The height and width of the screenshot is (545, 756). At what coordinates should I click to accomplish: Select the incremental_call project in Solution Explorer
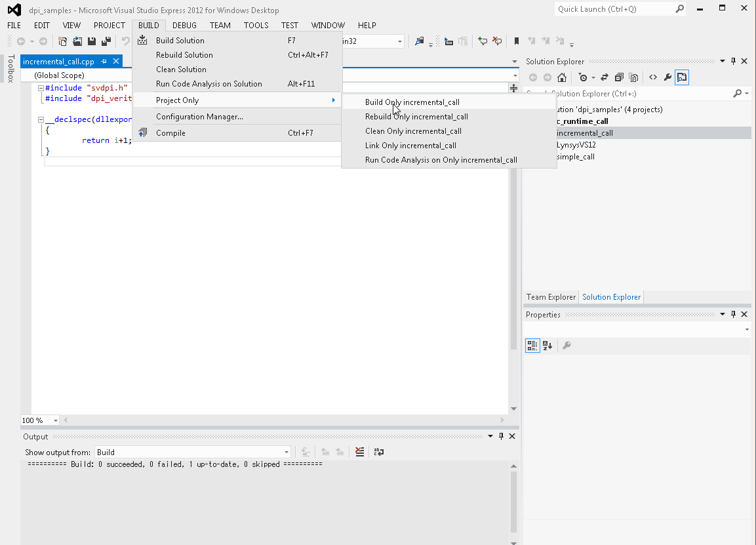point(584,133)
